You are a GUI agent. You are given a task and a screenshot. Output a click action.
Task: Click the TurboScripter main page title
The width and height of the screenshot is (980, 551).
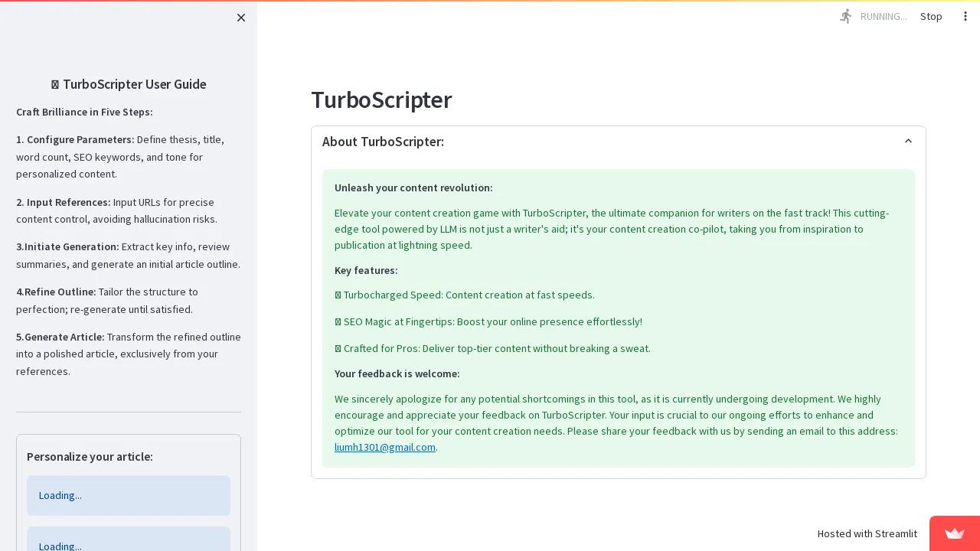point(381,100)
